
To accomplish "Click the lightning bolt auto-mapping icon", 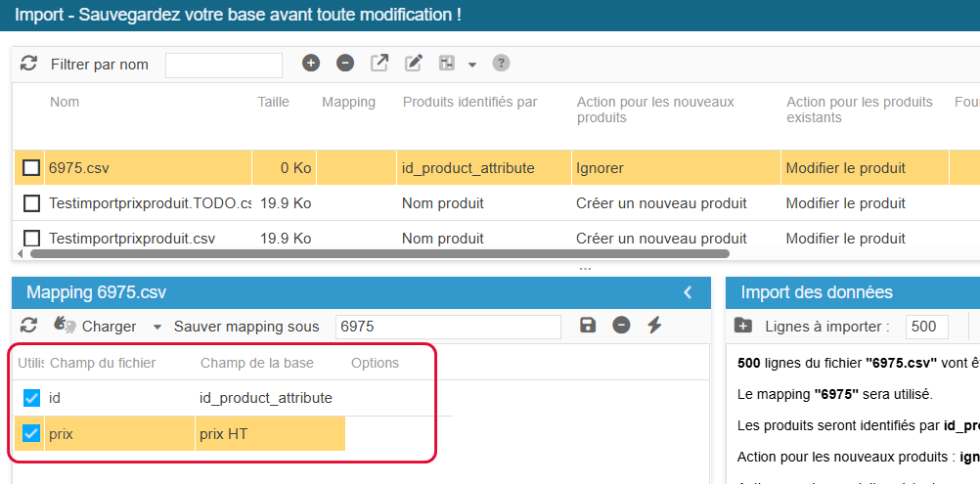I will [x=654, y=326].
